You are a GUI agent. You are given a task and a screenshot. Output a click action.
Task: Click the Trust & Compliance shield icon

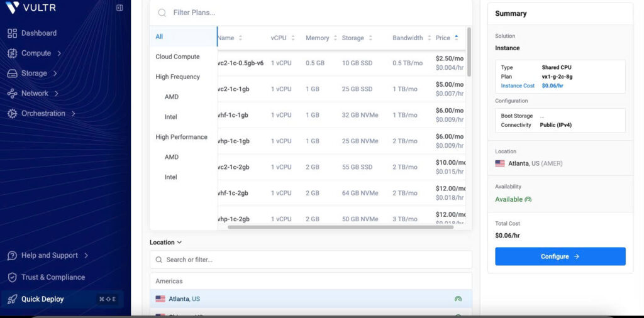[13, 277]
